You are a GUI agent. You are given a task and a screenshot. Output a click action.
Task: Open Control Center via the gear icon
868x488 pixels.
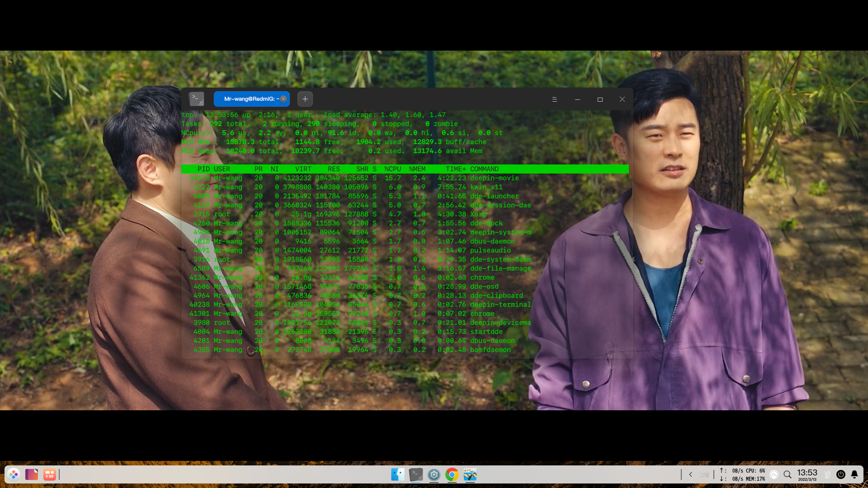point(435,475)
